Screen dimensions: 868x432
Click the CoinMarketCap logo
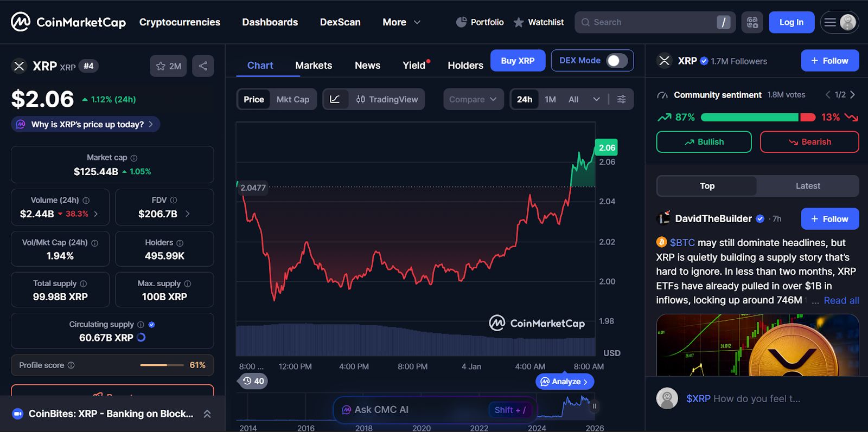(x=68, y=22)
